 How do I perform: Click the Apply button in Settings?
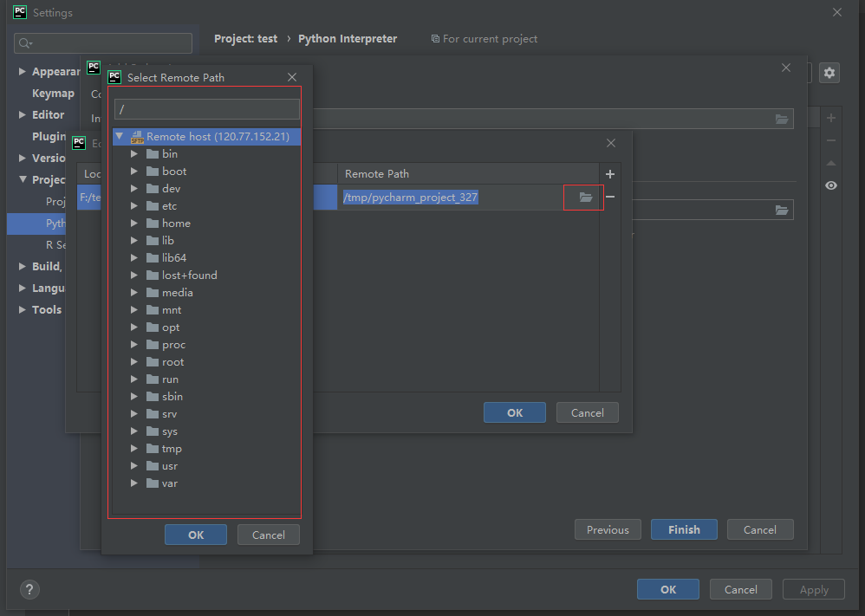pos(814,589)
